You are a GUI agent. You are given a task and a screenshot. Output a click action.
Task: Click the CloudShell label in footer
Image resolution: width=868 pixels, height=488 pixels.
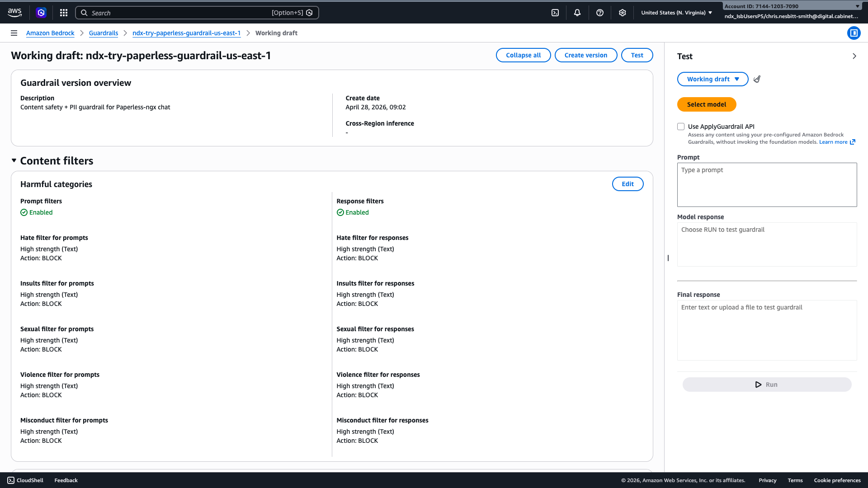click(30, 480)
